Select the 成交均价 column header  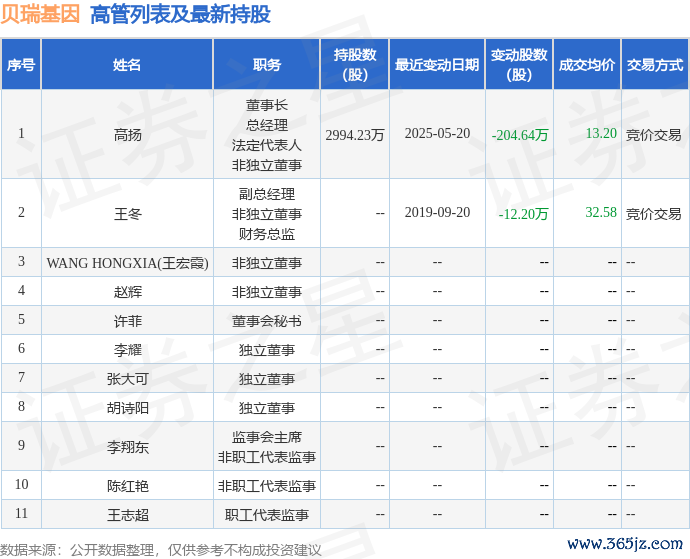[587, 65]
